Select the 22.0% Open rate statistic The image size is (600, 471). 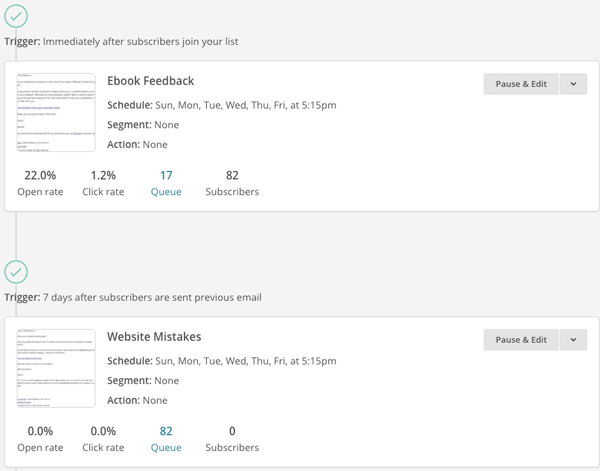pos(40,176)
